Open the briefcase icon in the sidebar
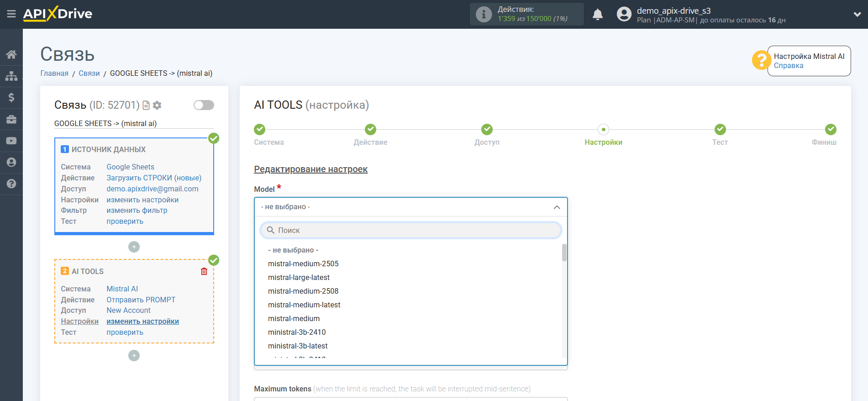Screen dimensions: 868x401 [11, 119]
